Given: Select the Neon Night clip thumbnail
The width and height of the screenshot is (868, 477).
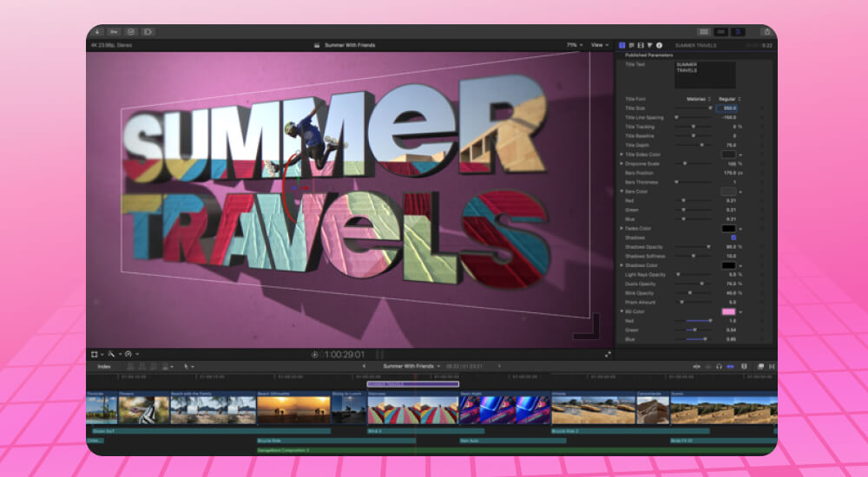Looking at the screenshot, I should point(505,408).
